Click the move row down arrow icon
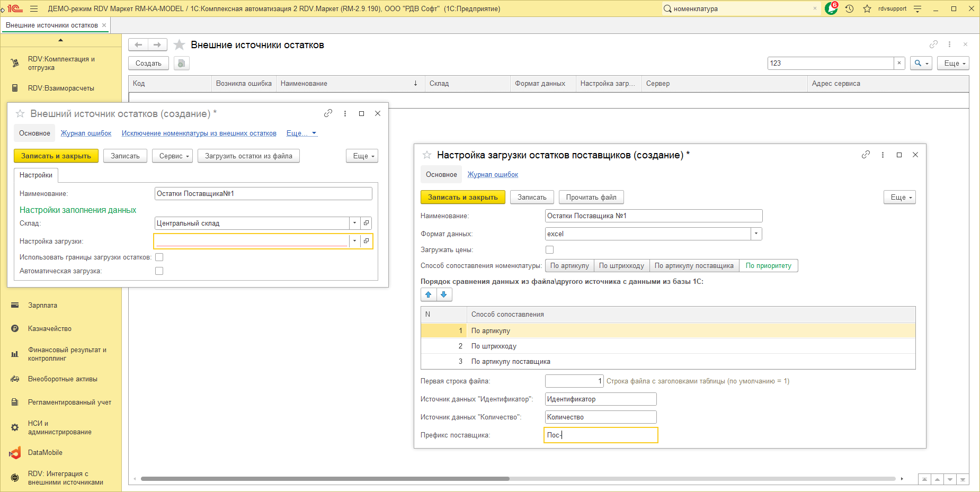This screenshot has height=492, width=980. [x=444, y=294]
